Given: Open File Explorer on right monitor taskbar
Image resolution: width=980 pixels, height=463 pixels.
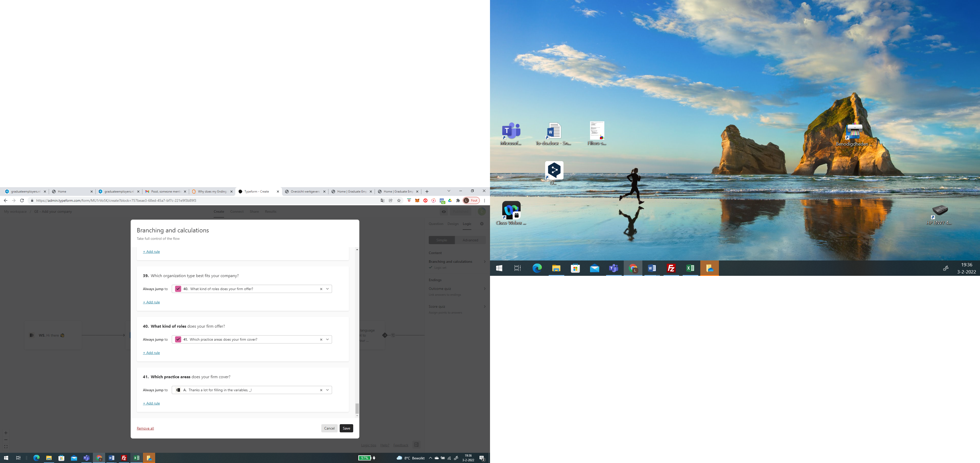Looking at the screenshot, I should (x=556, y=268).
